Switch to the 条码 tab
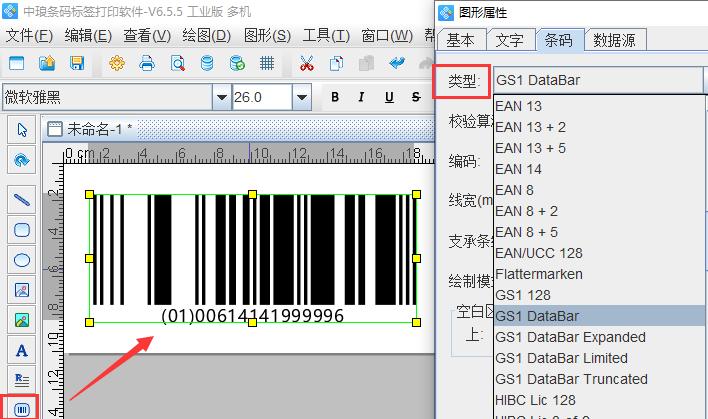Screen dimensions: 708x419 (x=559, y=40)
